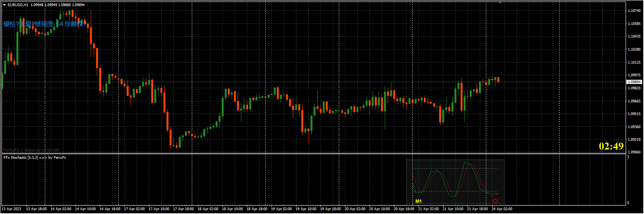Click the 19 Apr 10:00 time label

[x=306, y=209]
